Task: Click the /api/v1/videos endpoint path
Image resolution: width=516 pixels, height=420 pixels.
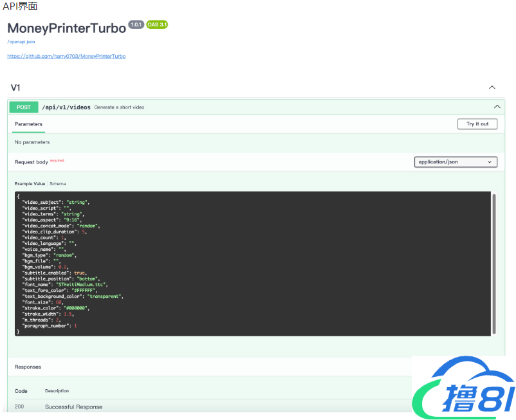Action: tap(66, 107)
